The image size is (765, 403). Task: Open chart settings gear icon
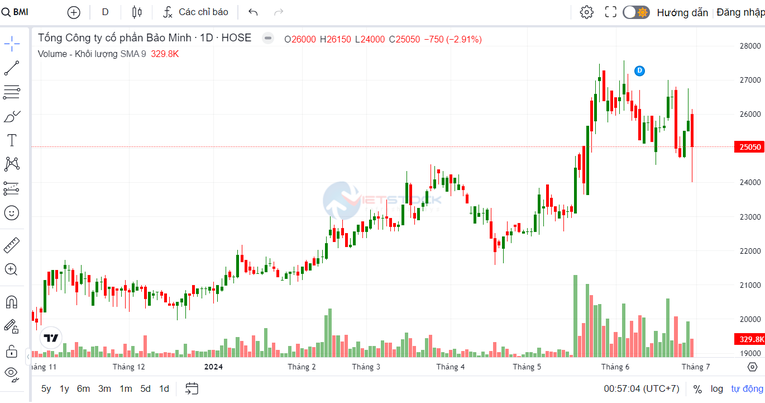point(586,12)
